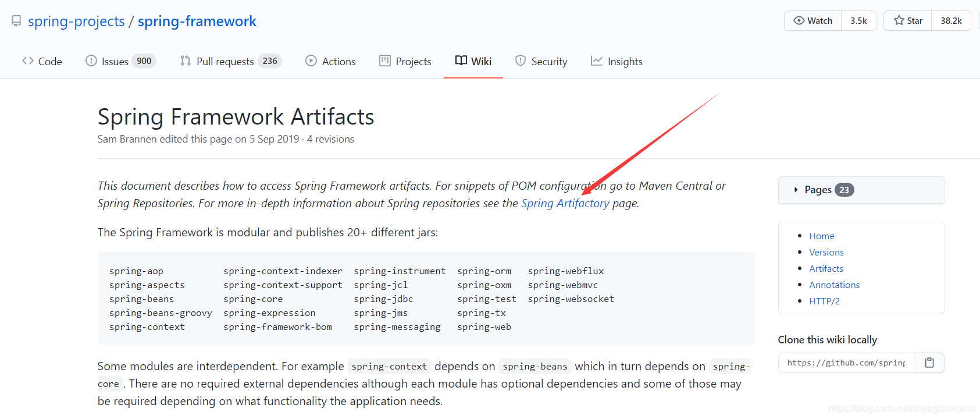Click the Issues circle icon

pyautogui.click(x=91, y=61)
